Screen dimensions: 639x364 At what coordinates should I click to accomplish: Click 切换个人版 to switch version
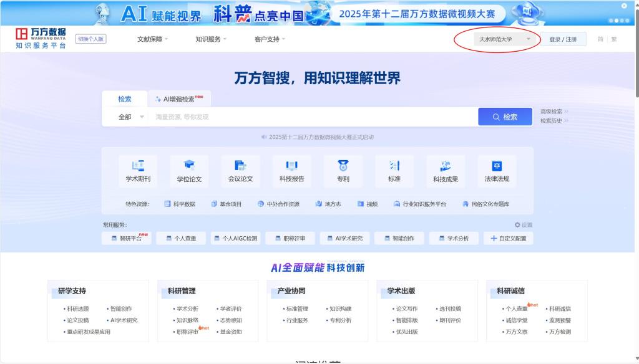click(x=91, y=39)
